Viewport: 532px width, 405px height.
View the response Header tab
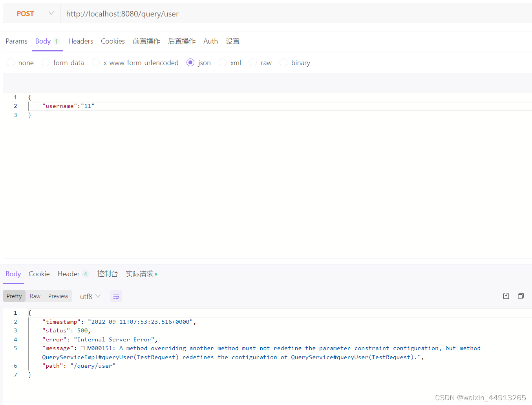(69, 274)
